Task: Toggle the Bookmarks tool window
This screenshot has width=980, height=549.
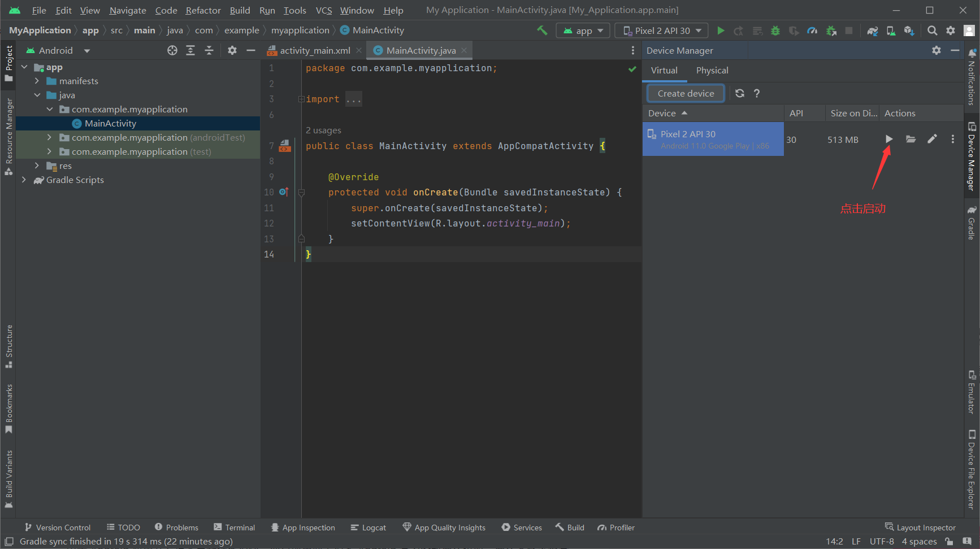Action: (x=8, y=408)
